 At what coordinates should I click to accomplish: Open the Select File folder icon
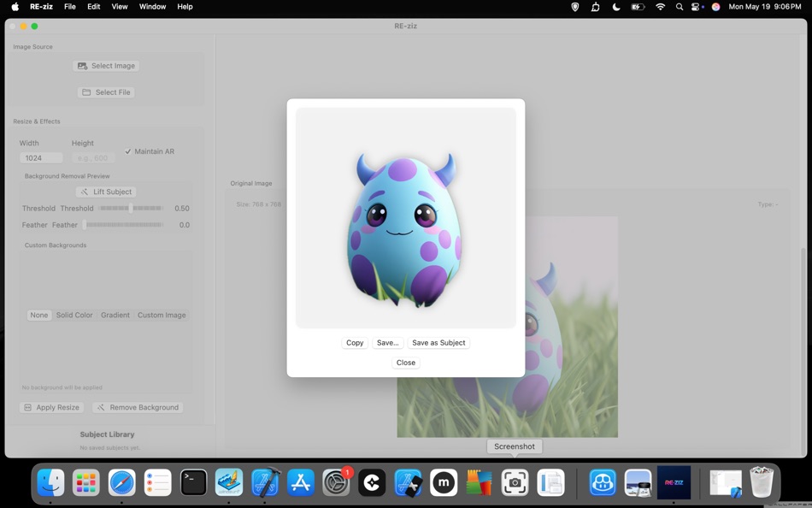pyautogui.click(x=85, y=92)
